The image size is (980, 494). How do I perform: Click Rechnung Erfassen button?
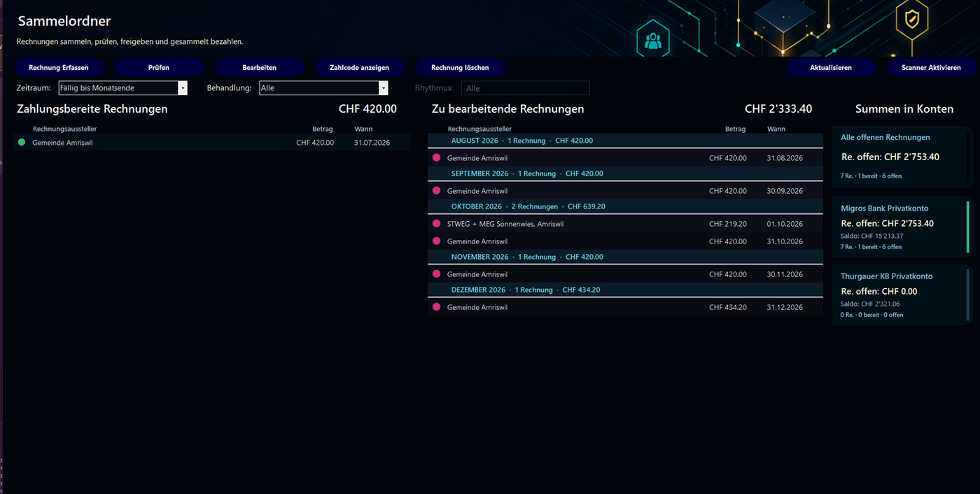click(x=59, y=68)
